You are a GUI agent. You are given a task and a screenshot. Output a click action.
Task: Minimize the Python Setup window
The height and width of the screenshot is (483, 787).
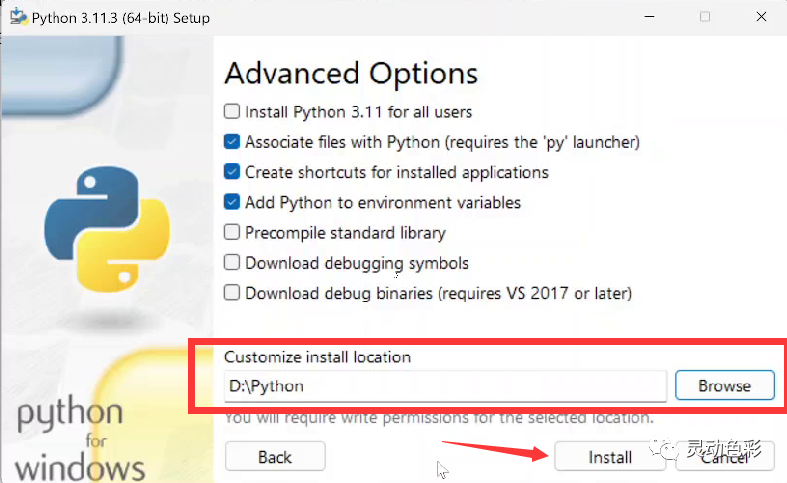649,17
